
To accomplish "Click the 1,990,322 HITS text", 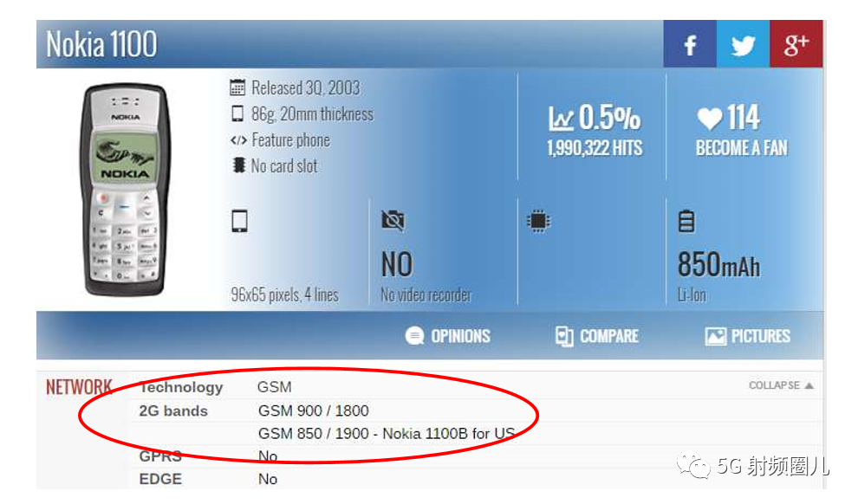I will coord(595,148).
